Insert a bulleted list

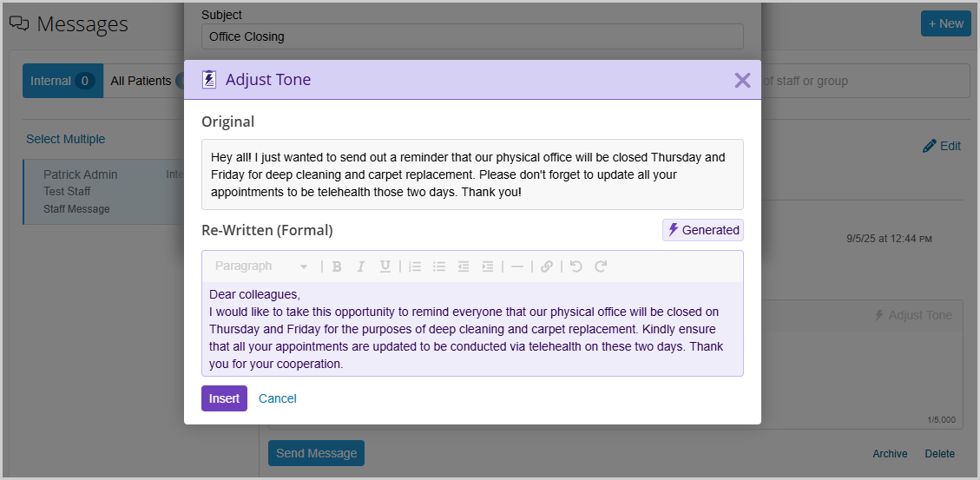tap(439, 266)
